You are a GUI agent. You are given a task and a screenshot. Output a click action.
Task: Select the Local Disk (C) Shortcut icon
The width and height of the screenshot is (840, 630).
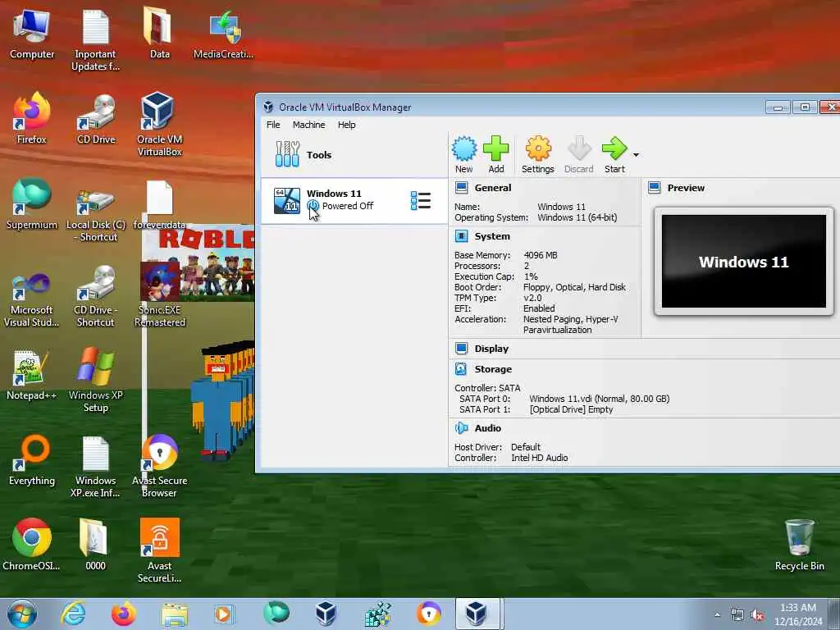(95, 214)
